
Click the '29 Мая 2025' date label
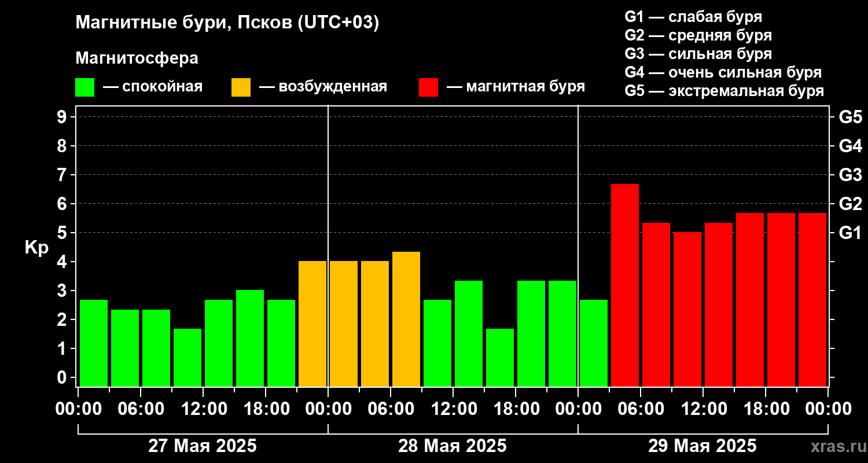coord(703,446)
